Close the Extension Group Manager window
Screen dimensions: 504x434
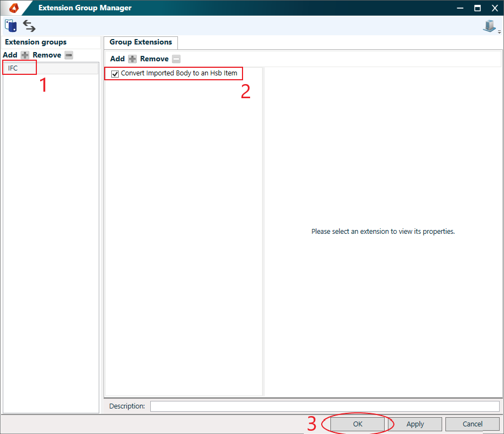[495, 8]
